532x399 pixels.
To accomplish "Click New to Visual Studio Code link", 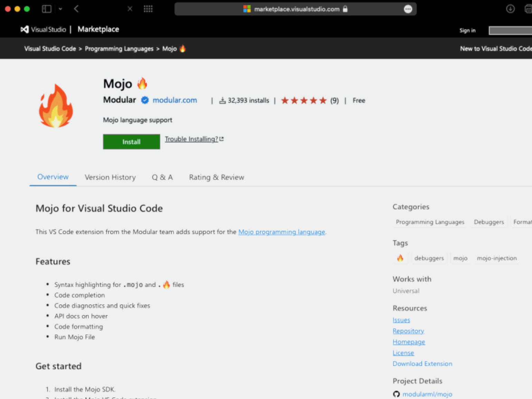I will pos(496,49).
